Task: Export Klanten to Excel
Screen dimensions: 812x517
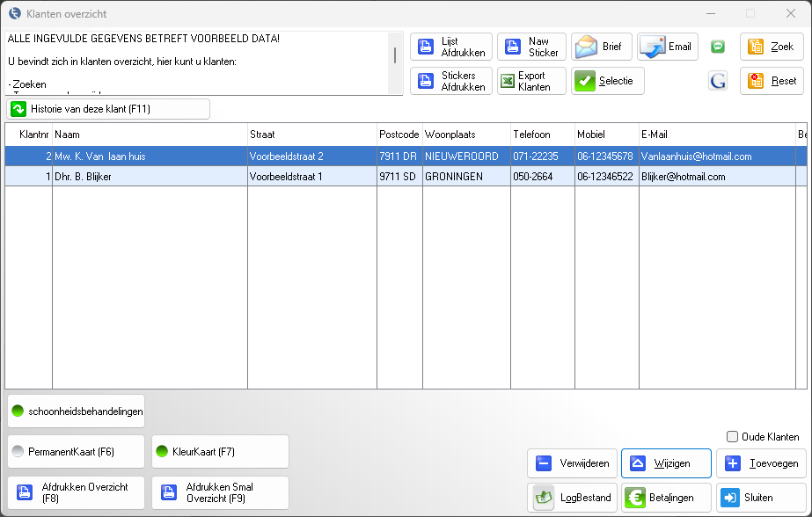Action: pos(531,81)
